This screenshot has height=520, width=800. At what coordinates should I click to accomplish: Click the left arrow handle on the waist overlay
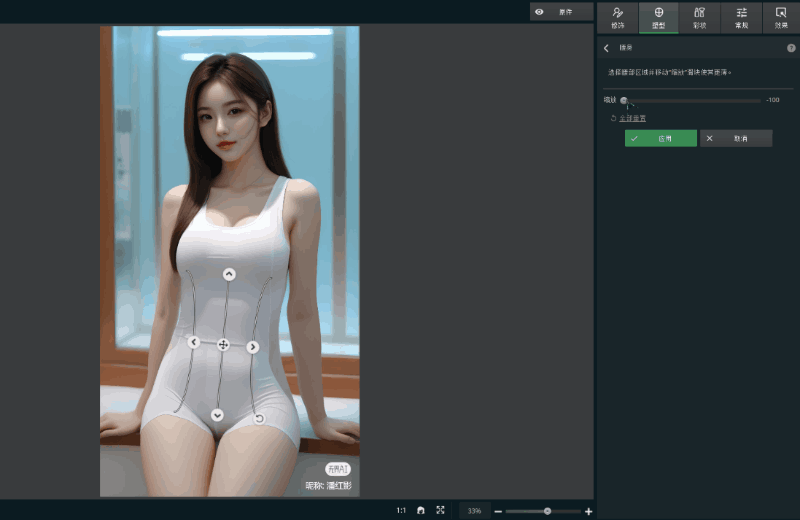click(x=193, y=342)
